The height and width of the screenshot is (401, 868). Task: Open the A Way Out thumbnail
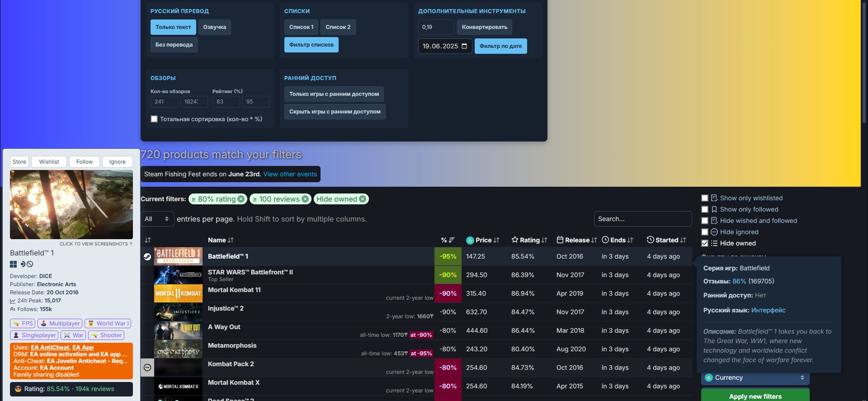coord(178,330)
